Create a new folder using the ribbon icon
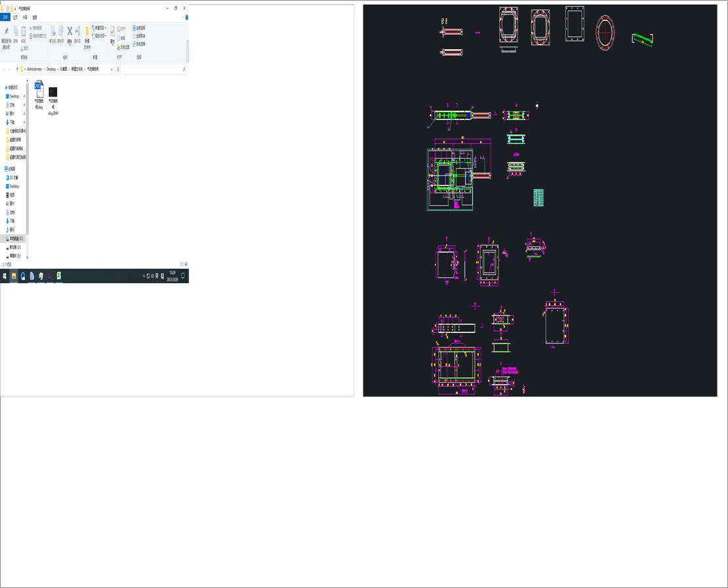The image size is (728, 588). point(87,33)
